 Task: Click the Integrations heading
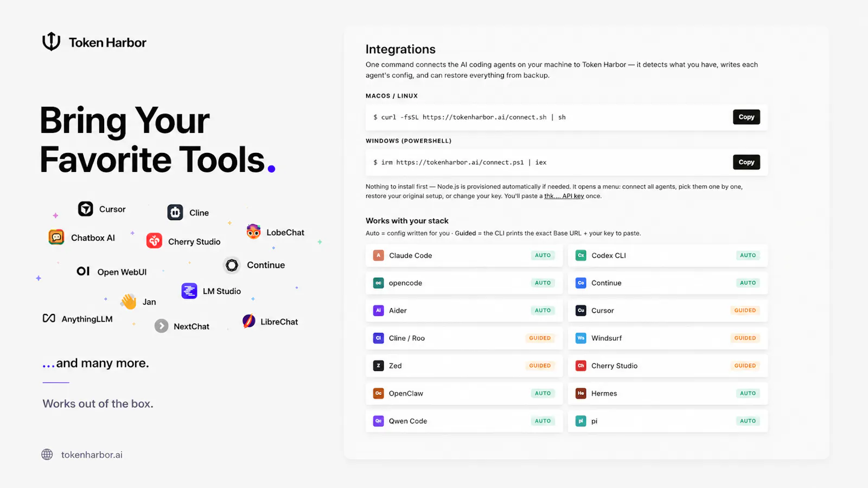[400, 49]
